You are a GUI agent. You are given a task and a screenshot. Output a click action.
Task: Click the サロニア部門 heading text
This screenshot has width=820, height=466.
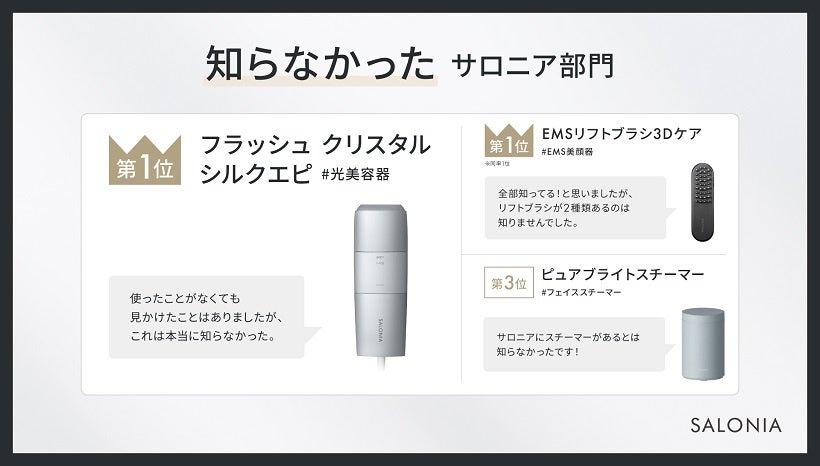(x=532, y=66)
